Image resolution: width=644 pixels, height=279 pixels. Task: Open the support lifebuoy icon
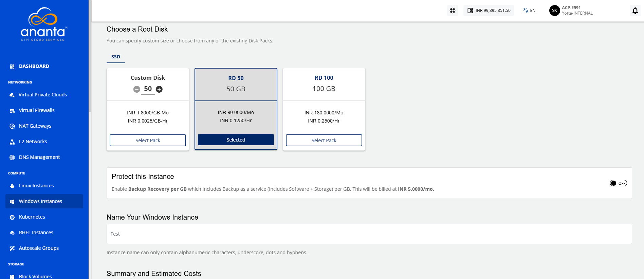(453, 11)
